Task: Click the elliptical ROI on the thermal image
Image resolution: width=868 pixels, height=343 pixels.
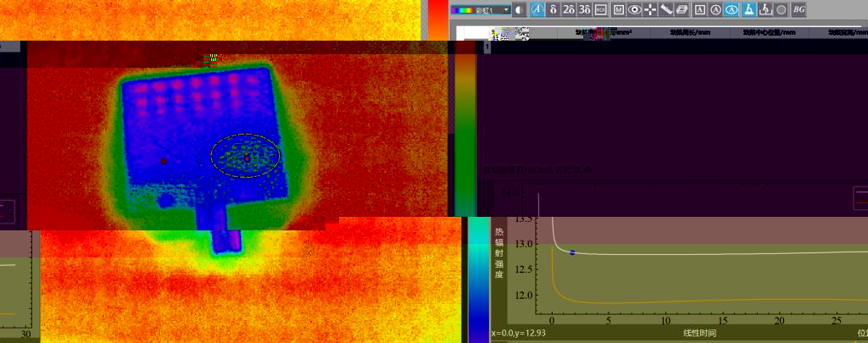Action: 245,156
